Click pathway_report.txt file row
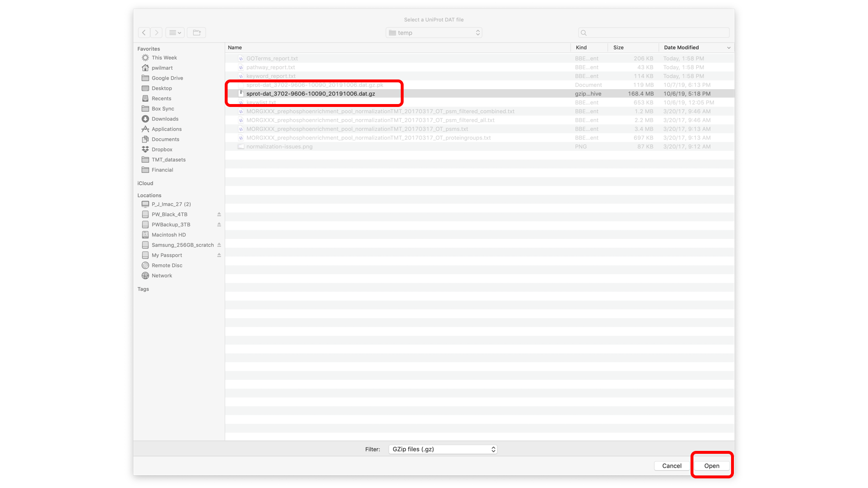Image resolution: width=868 pixels, height=488 pixels. [x=480, y=67]
